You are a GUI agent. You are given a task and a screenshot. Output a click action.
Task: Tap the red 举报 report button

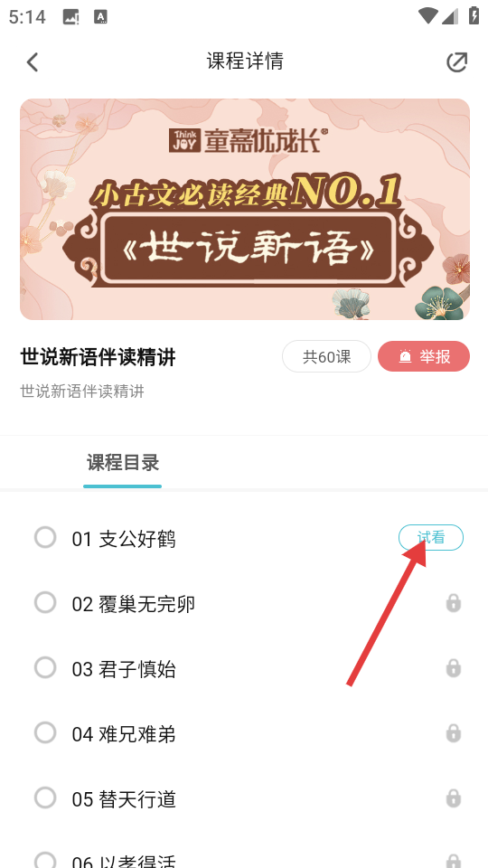[424, 356]
